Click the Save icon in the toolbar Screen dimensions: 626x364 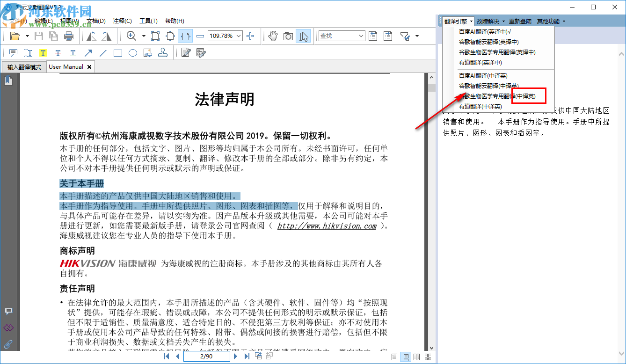pyautogui.click(x=39, y=36)
